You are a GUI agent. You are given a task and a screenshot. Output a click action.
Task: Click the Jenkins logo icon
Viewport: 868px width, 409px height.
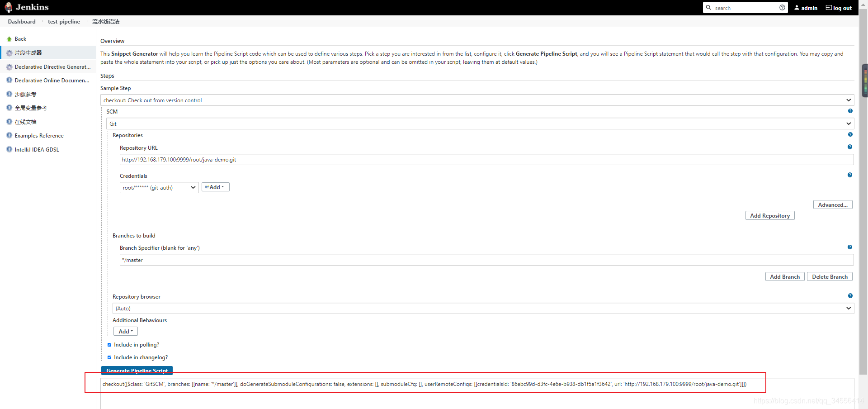(8, 7)
